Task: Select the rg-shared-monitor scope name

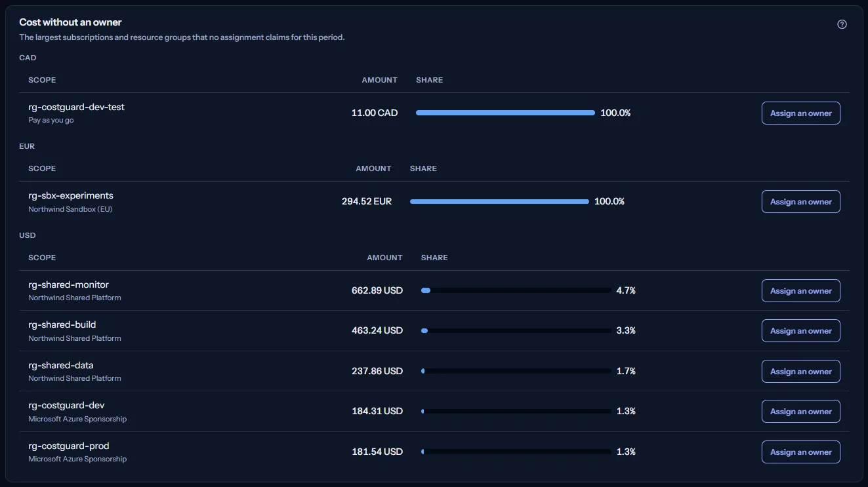Action: (69, 284)
